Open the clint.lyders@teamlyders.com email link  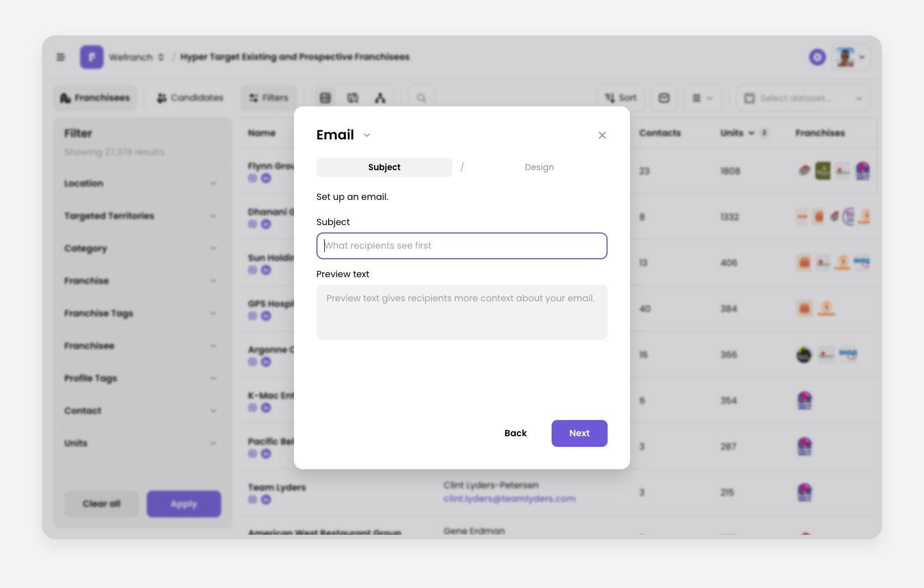(510, 499)
